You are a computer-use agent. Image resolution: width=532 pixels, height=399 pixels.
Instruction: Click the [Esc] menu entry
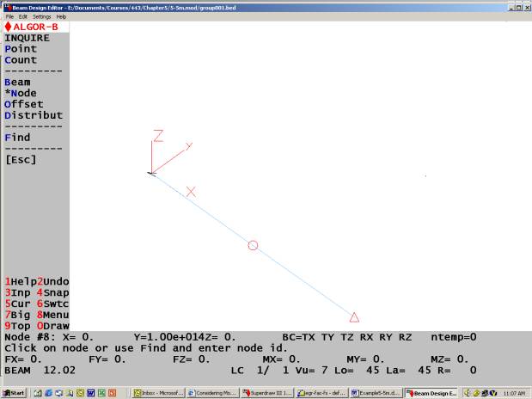(21, 160)
